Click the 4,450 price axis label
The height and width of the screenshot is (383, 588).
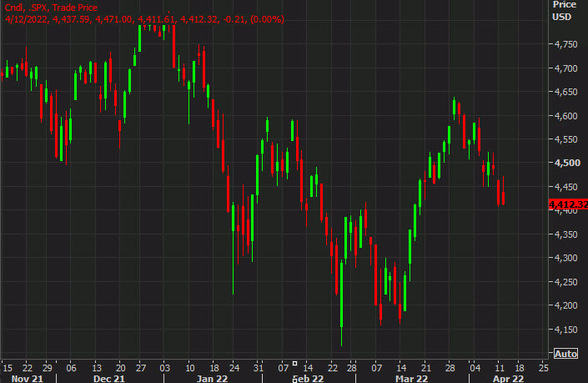click(x=565, y=187)
